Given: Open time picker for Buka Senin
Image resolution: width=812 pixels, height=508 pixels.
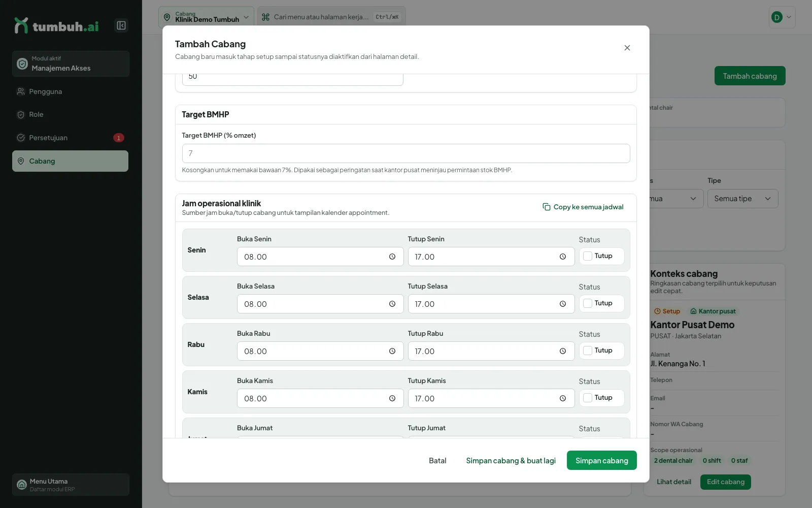Looking at the screenshot, I should (392, 257).
